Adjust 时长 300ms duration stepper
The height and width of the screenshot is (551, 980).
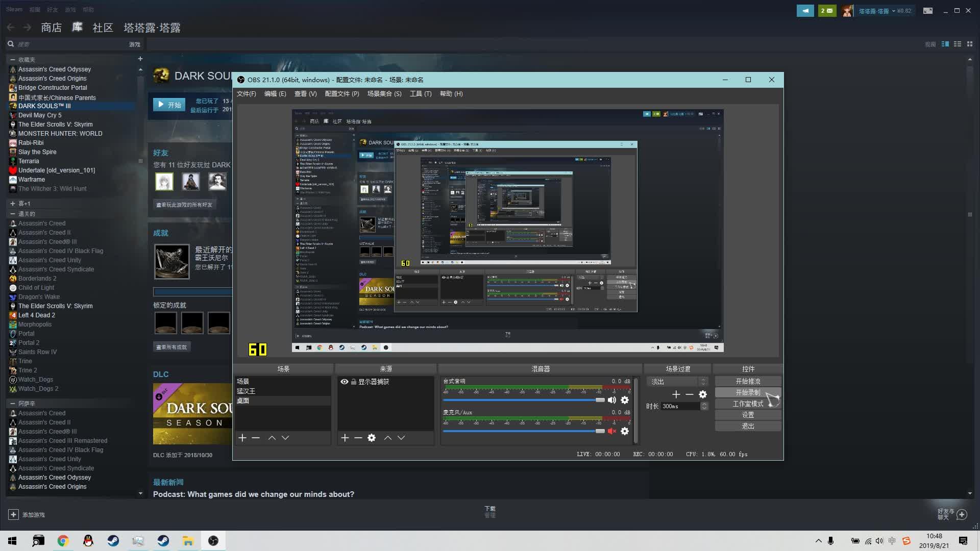pos(704,406)
